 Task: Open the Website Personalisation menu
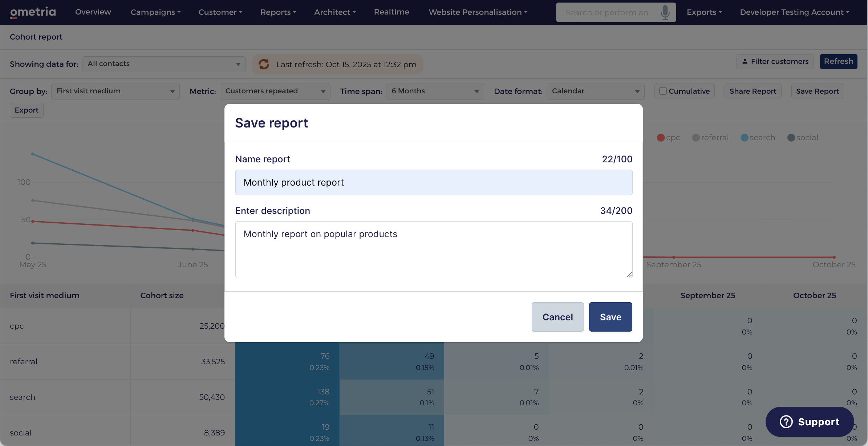point(478,12)
